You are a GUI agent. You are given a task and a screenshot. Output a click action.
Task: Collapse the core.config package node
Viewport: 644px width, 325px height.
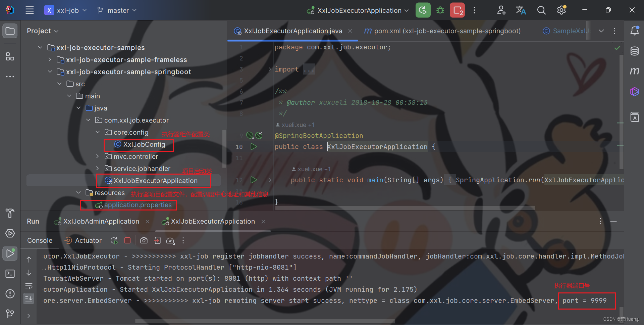pos(98,132)
